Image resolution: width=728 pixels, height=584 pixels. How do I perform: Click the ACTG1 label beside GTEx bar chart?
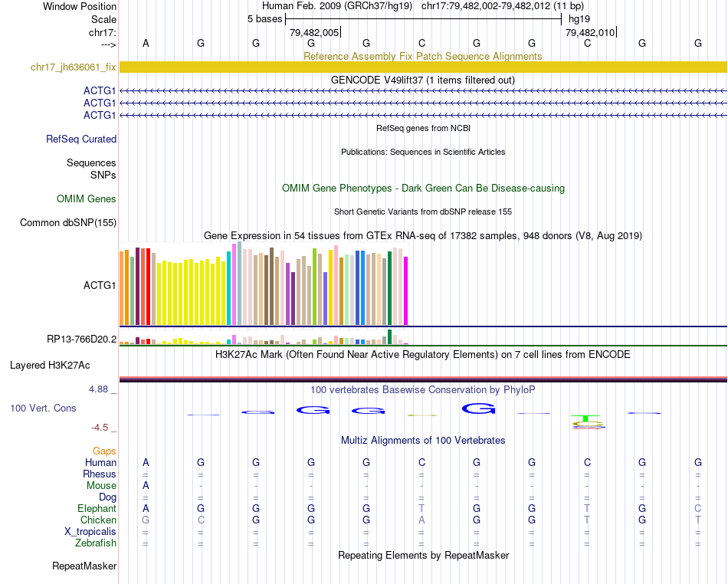click(x=100, y=286)
